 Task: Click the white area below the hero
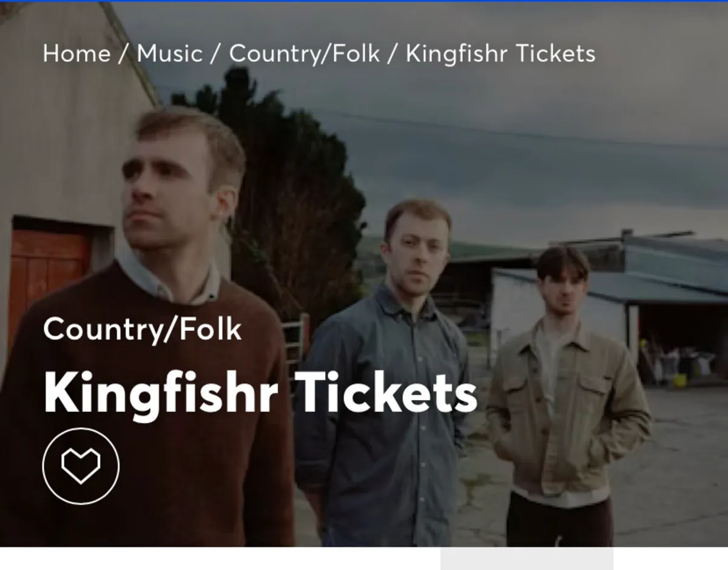point(218,558)
